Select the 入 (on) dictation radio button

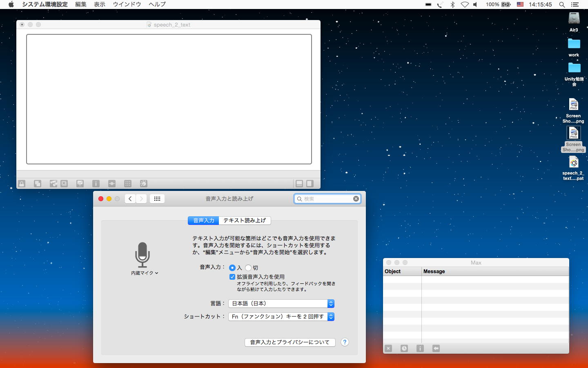[x=232, y=268]
